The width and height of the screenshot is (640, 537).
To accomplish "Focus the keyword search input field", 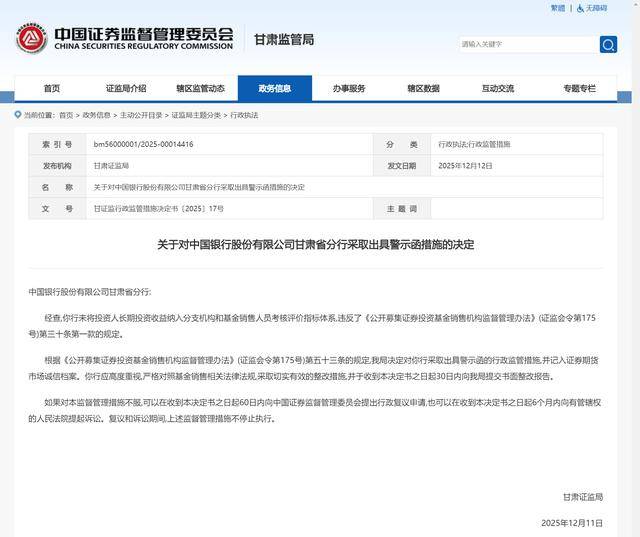I will pyautogui.click(x=529, y=44).
